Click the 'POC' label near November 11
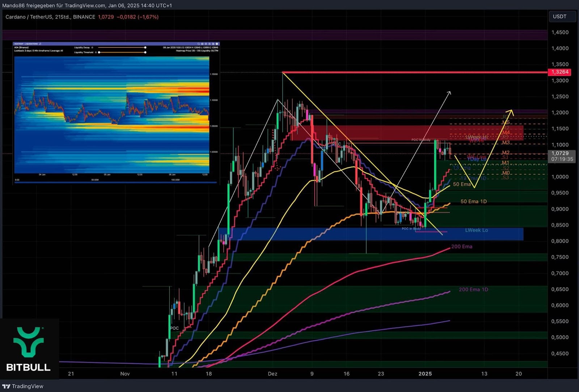 (x=174, y=328)
